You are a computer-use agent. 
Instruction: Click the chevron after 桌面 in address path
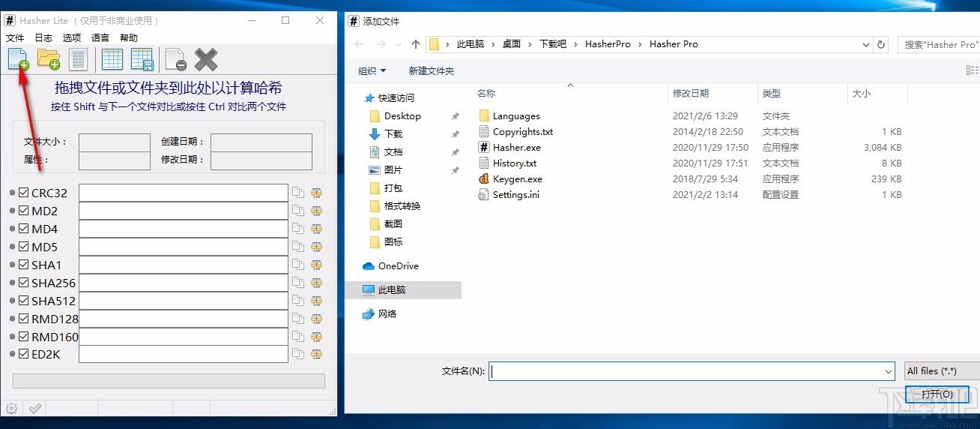[x=531, y=44]
